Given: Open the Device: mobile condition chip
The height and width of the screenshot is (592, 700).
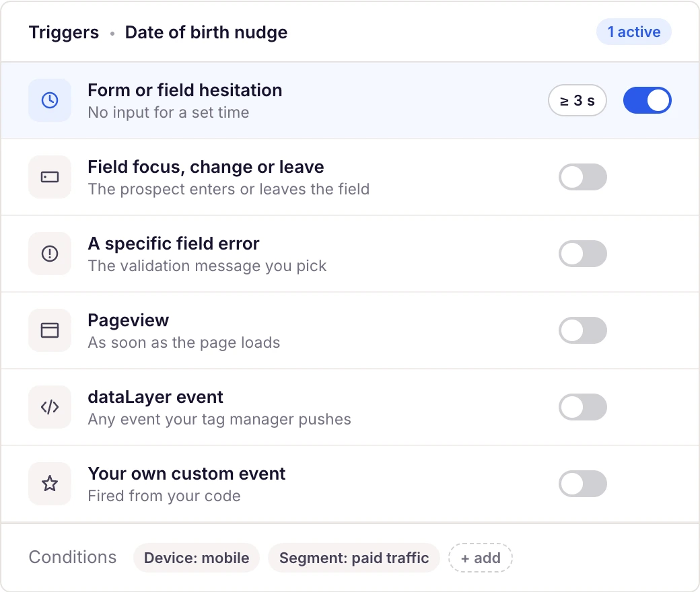Looking at the screenshot, I should [x=197, y=558].
